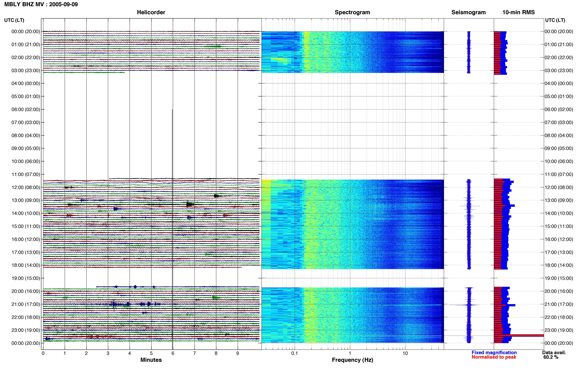Click '01:00 (21:00)' on the Helicorder time axis
The height and width of the screenshot is (368, 588).
coord(26,45)
